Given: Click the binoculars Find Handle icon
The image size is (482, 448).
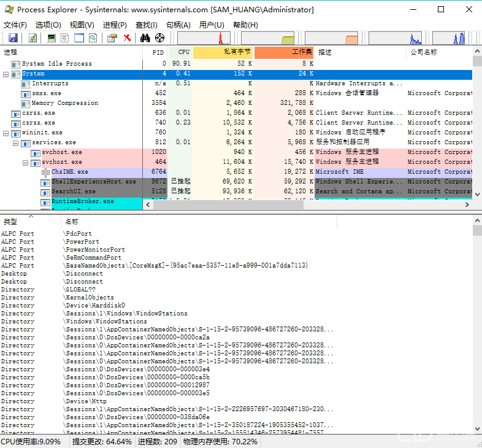Looking at the screenshot, I should [x=145, y=38].
